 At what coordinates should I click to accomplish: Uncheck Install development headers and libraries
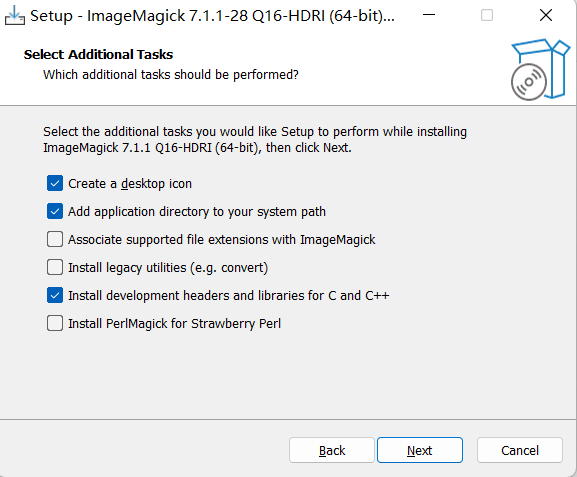point(55,295)
